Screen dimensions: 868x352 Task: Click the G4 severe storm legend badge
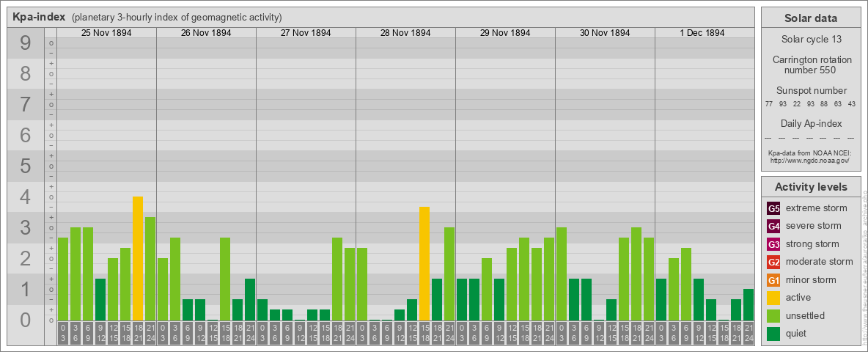773,226
